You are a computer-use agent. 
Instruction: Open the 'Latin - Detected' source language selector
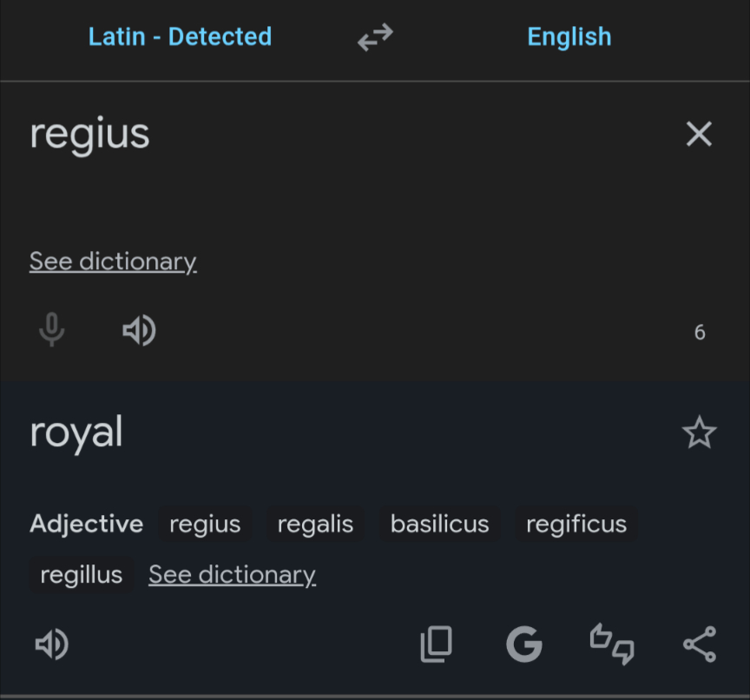coord(180,37)
